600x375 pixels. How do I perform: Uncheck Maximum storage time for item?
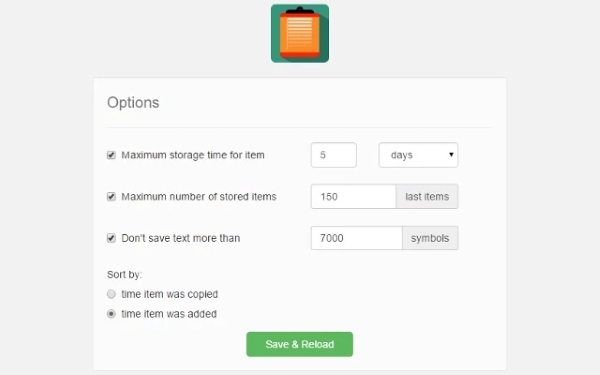[111, 155]
